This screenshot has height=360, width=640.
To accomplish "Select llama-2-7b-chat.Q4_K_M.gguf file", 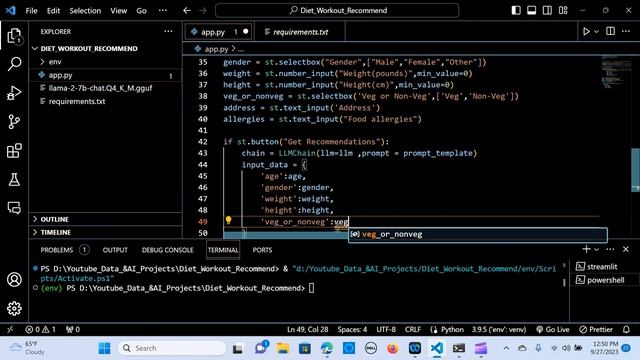I will tap(100, 88).
